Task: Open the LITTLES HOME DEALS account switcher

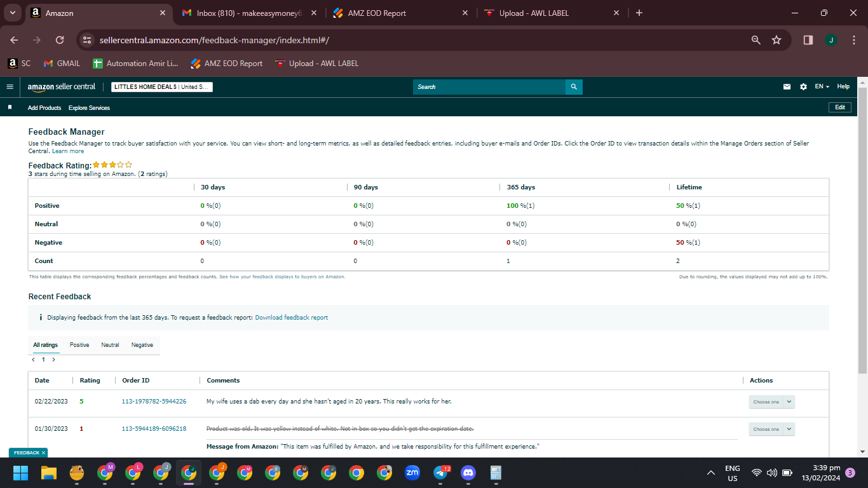Action: pyautogui.click(x=162, y=87)
